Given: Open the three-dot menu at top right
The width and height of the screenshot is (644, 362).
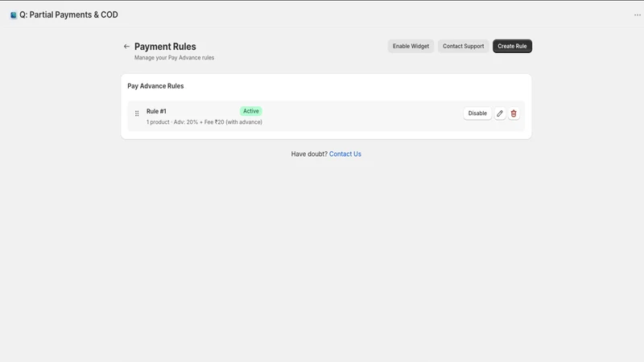Looking at the screenshot, I should click(x=637, y=14).
